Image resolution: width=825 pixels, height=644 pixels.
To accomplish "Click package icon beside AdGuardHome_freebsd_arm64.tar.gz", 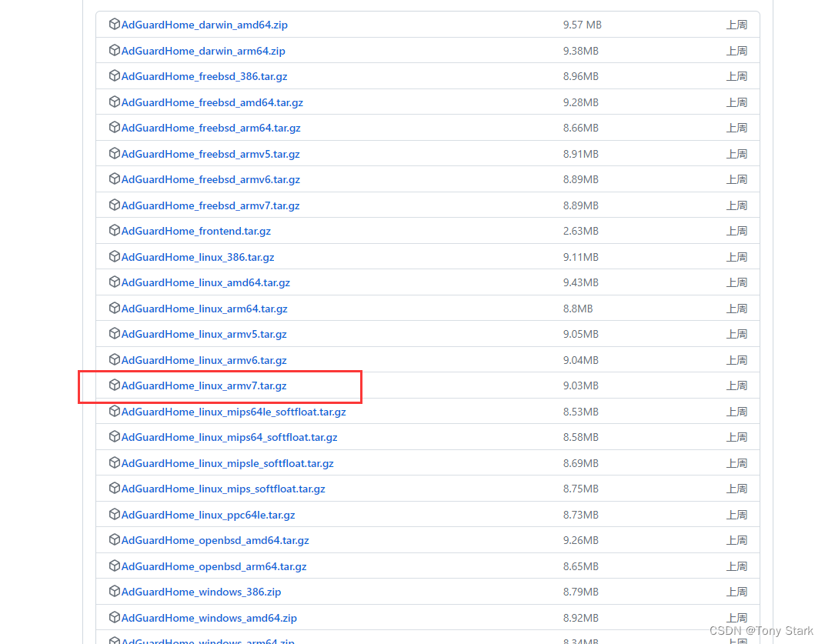I will point(114,127).
